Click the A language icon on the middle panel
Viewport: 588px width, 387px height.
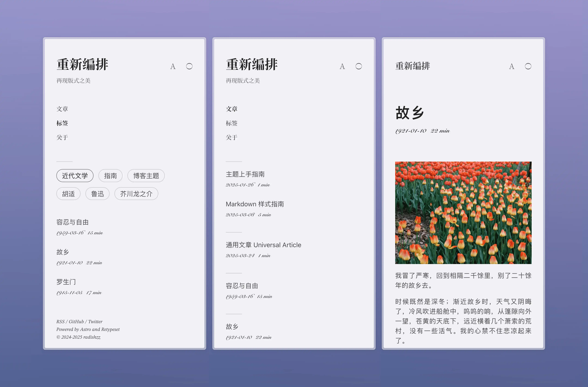click(342, 66)
